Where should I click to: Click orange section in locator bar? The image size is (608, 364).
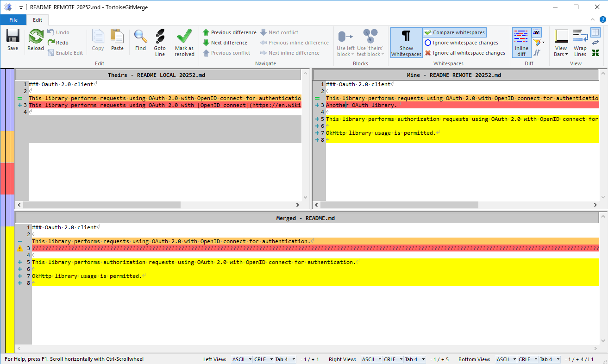7,147
